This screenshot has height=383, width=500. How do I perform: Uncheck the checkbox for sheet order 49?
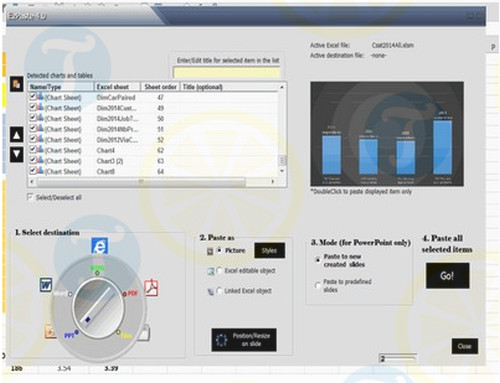[x=33, y=107]
